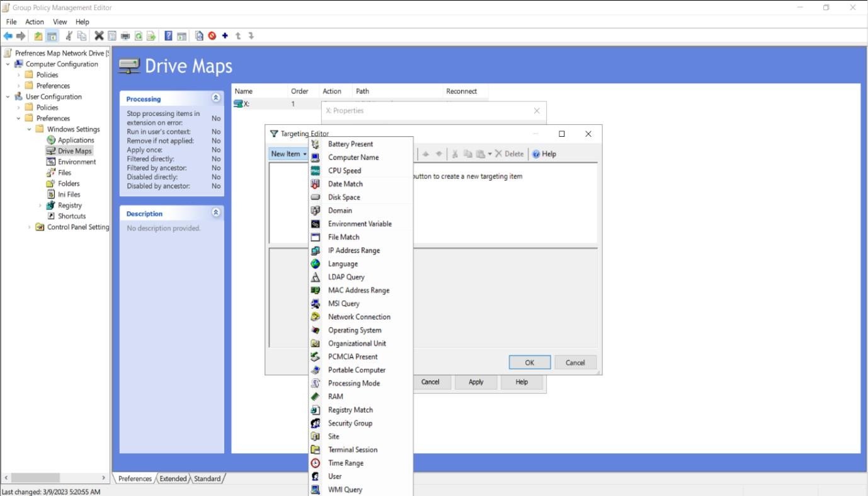The width and height of the screenshot is (868, 496).
Task: Click the red Disable item toolbar icon
Action: pyautogui.click(x=212, y=36)
